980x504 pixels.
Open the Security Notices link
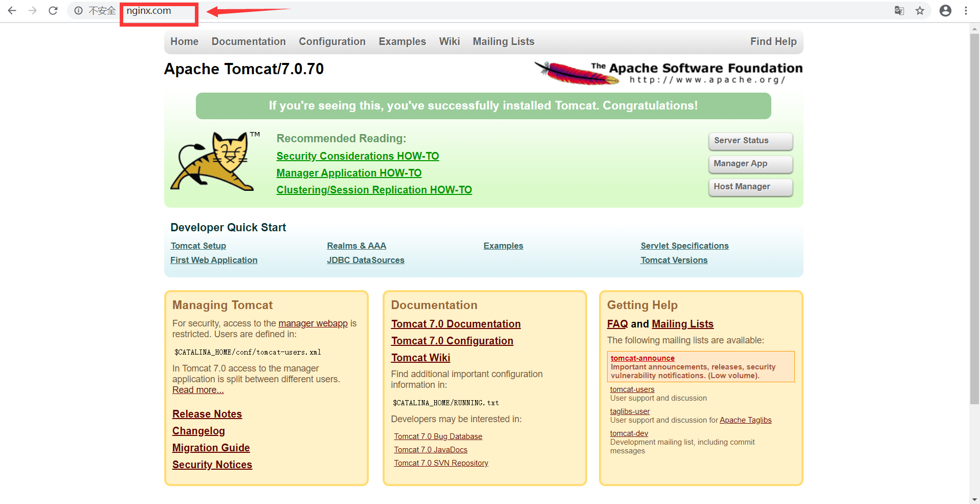(212, 465)
